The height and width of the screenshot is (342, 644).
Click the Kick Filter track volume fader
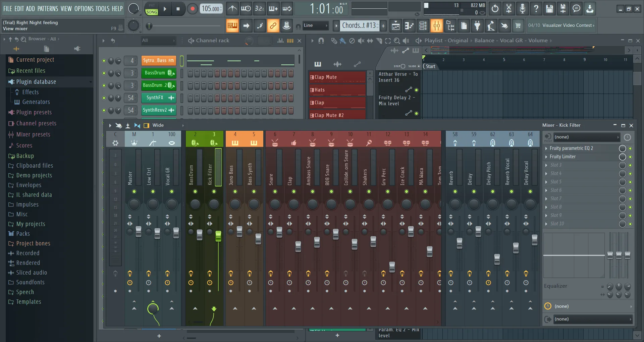pyautogui.click(x=218, y=236)
